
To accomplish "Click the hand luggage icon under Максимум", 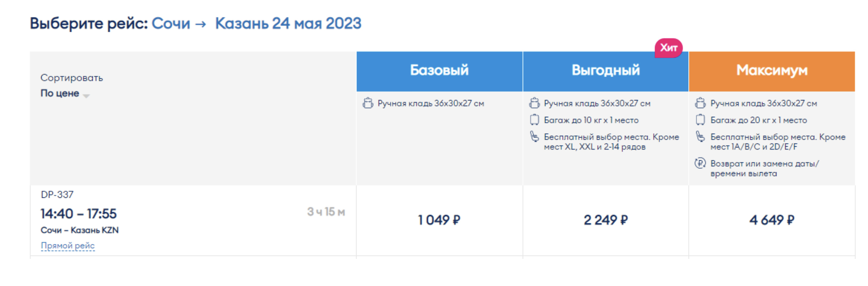I will 700,103.
